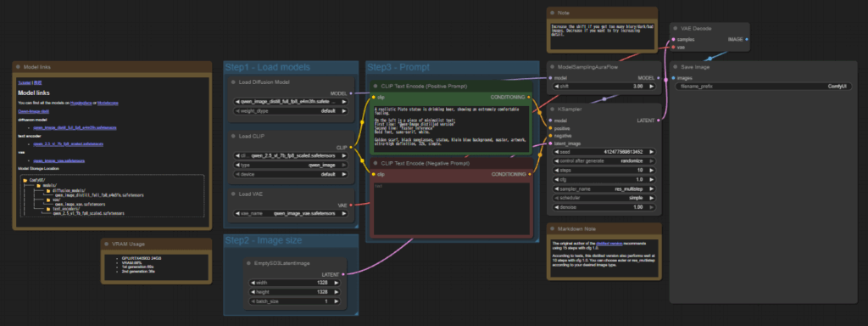Collapse the KSampler node title dot
The width and height of the screenshot is (868, 326).
pyautogui.click(x=552, y=110)
